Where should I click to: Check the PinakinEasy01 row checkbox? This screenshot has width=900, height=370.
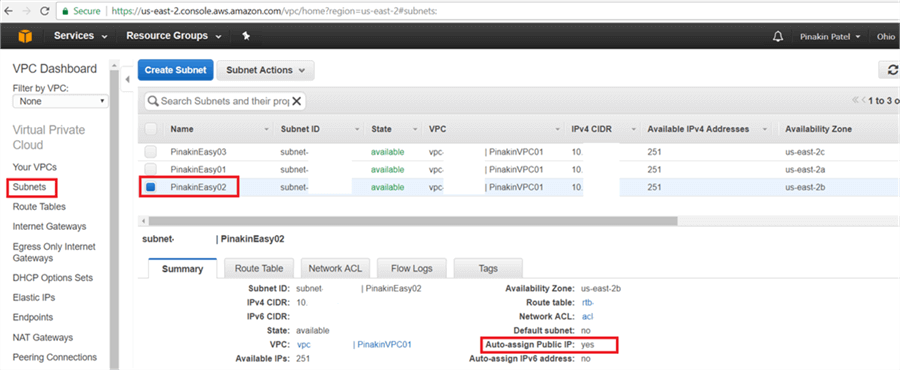tap(150, 169)
